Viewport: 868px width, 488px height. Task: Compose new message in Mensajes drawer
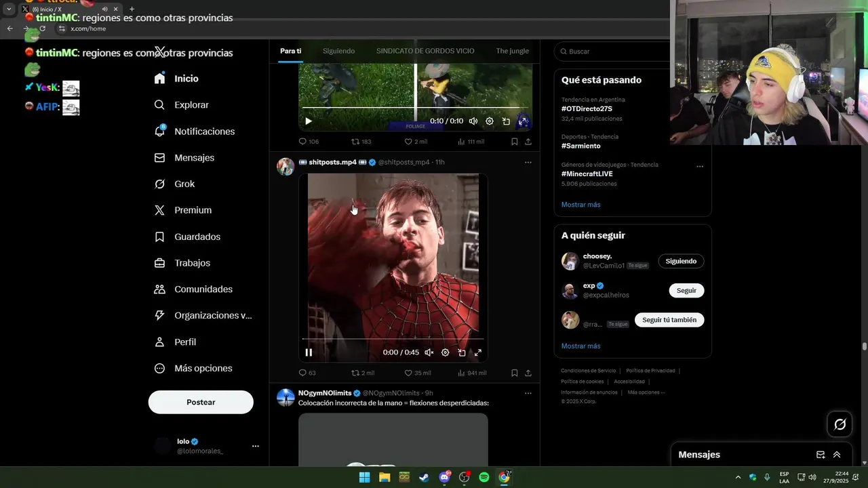[x=821, y=455]
